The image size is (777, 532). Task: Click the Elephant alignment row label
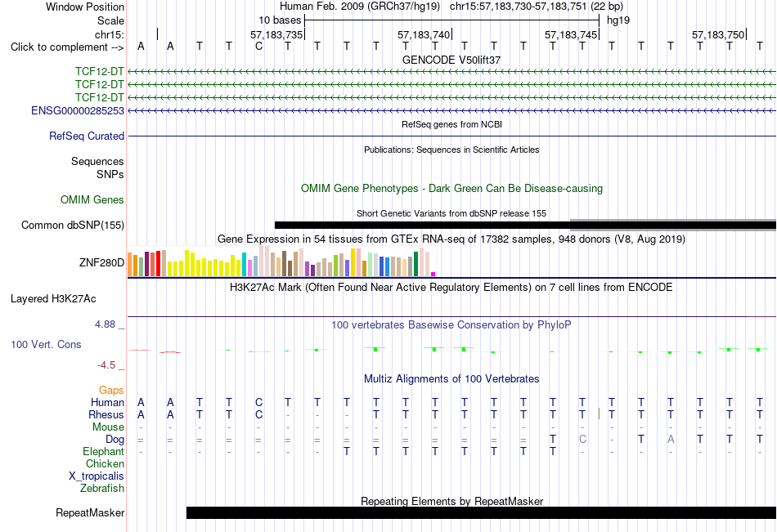point(103,451)
